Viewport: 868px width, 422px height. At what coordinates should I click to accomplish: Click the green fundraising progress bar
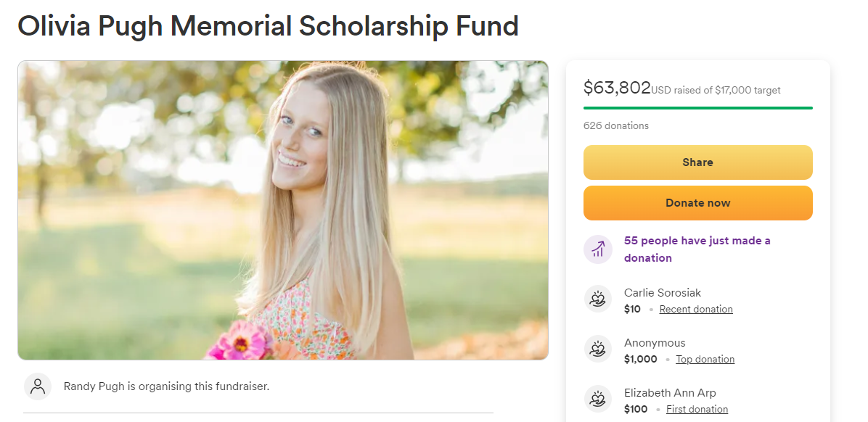point(697,108)
